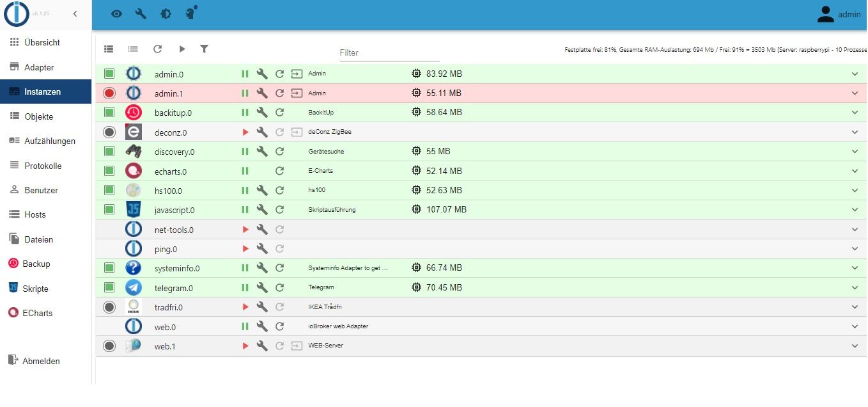Click the filter funnel icon in toolbar
This screenshot has height=407, width=868.
pyautogui.click(x=204, y=49)
